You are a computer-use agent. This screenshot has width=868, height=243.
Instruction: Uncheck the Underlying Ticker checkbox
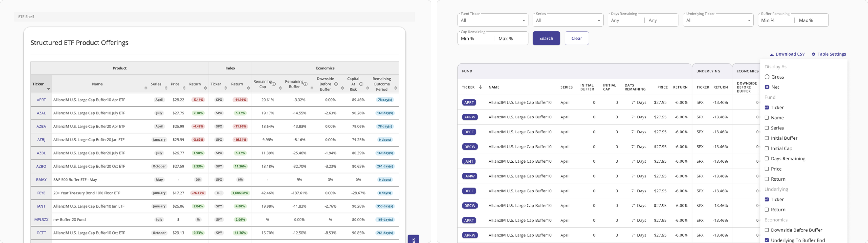[x=767, y=200]
